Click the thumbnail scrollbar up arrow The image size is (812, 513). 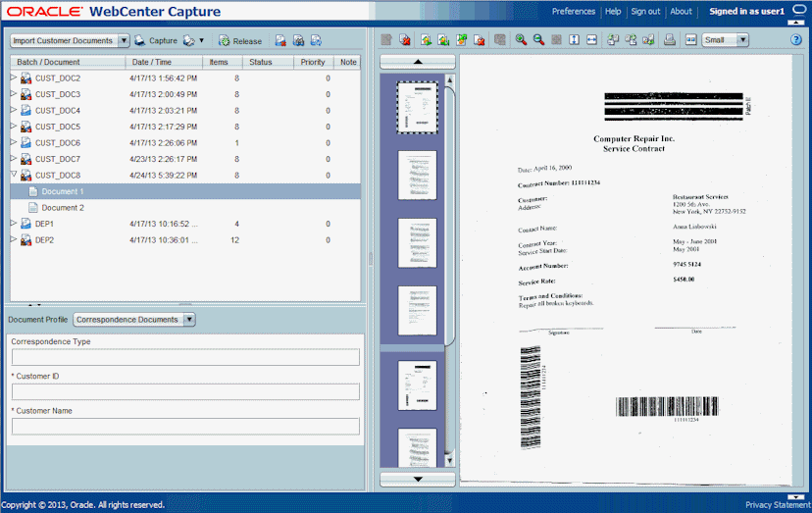coord(449,80)
